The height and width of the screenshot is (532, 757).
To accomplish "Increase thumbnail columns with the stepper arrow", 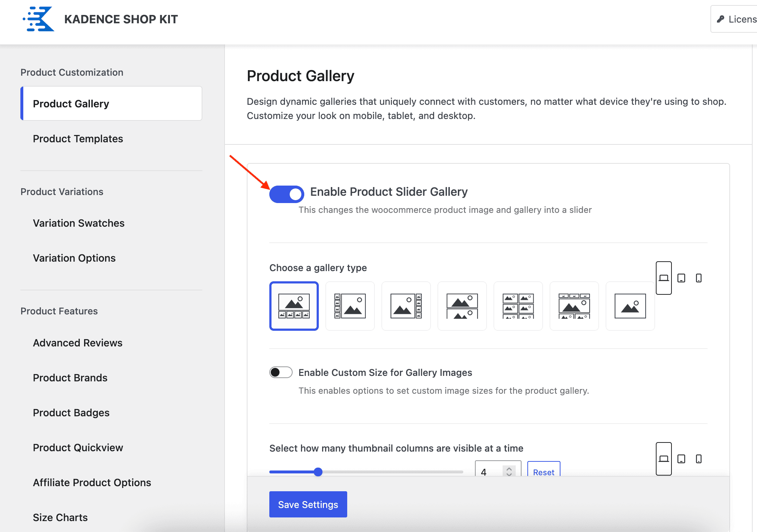I will 509,469.
